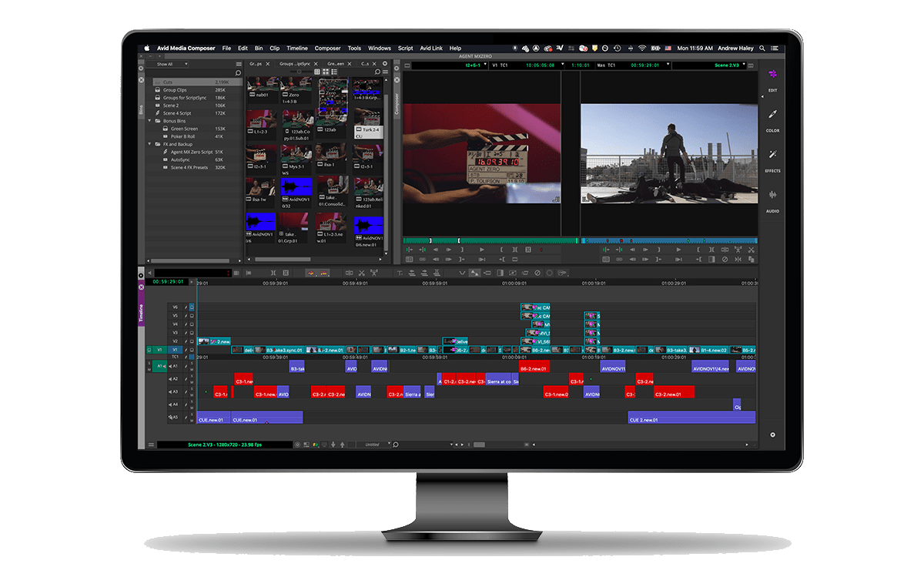Toggle the V6 track selector

pos(175,307)
